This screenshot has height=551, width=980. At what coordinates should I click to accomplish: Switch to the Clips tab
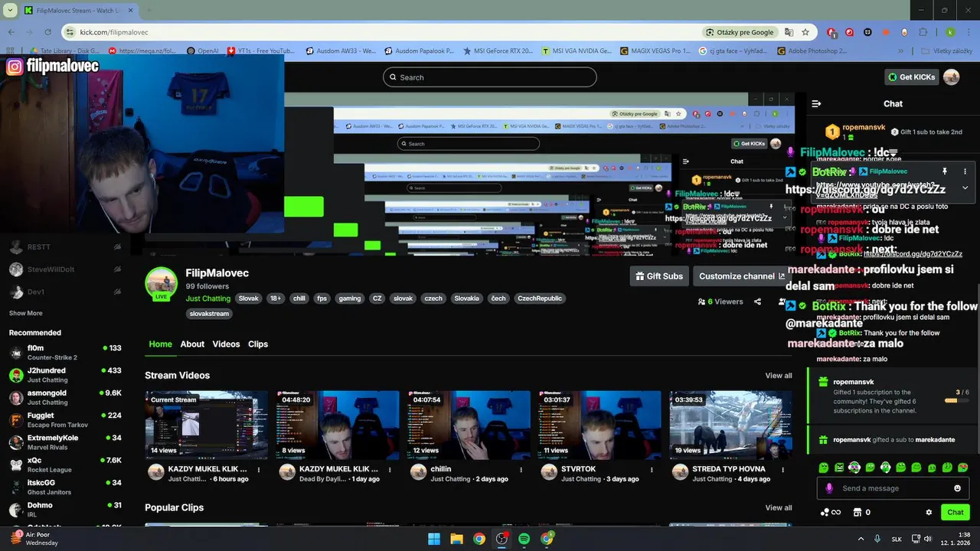coord(258,344)
